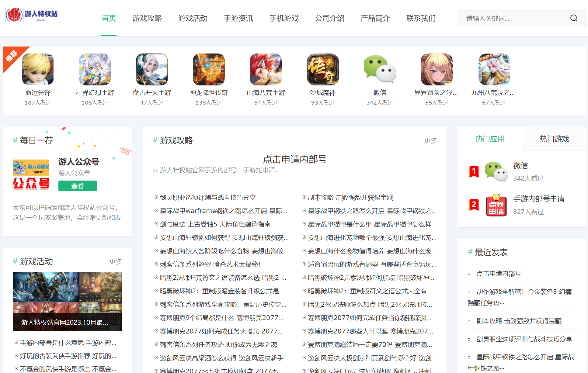The width and height of the screenshot is (588, 373).
Task: Open the 沙城魔神 game icon
Action: [x=323, y=69]
